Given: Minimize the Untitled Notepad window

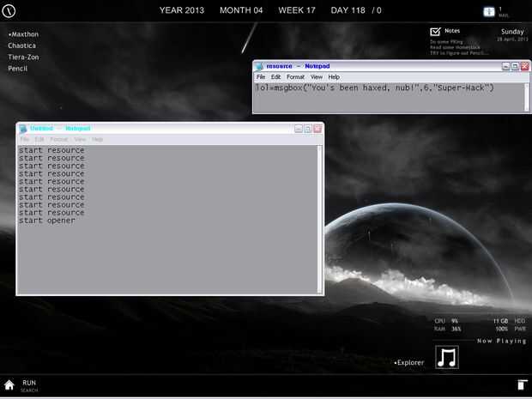Looking at the screenshot, I should (299, 129).
